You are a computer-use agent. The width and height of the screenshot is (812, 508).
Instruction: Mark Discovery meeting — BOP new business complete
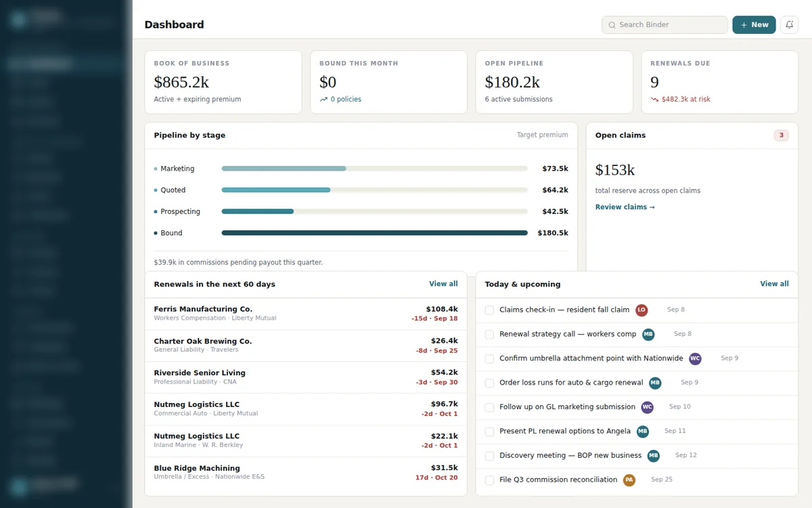click(x=489, y=456)
